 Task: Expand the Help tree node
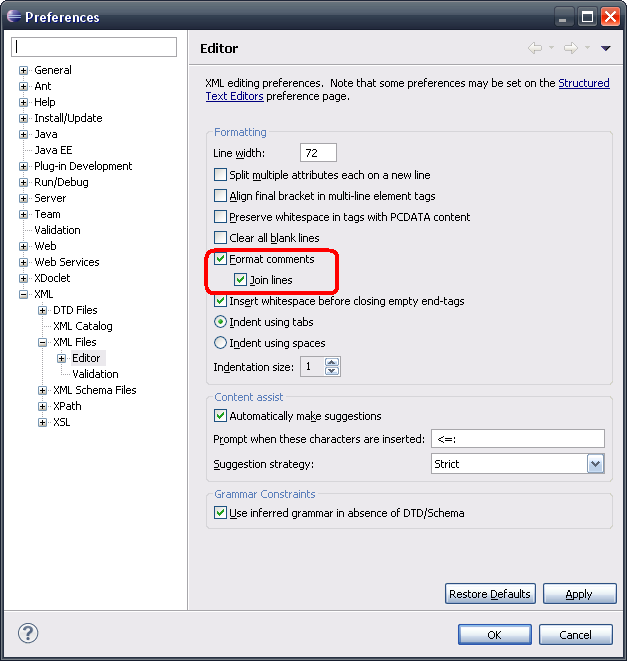coord(24,102)
